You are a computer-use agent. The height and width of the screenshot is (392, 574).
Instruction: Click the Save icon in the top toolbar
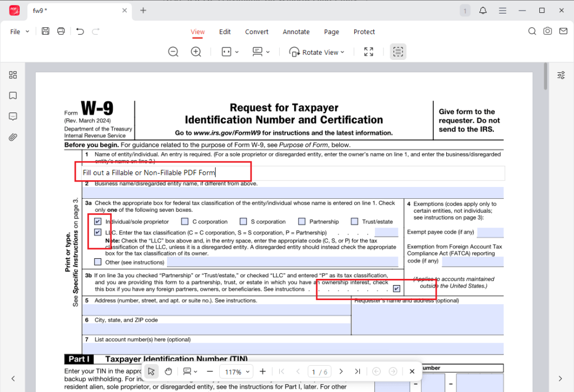click(x=45, y=31)
